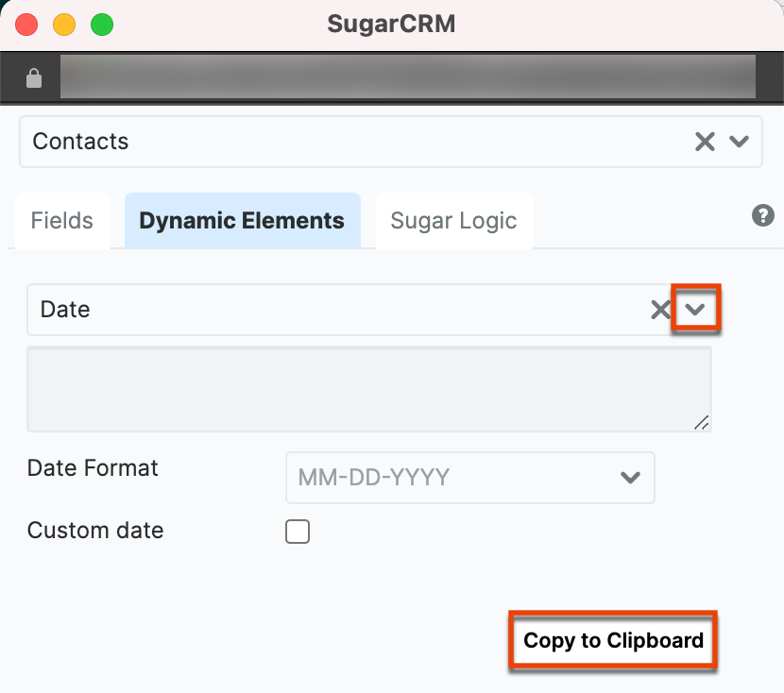The width and height of the screenshot is (784, 693).
Task: Click the padlock icon beside the address bar
Action: pyautogui.click(x=34, y=76)
